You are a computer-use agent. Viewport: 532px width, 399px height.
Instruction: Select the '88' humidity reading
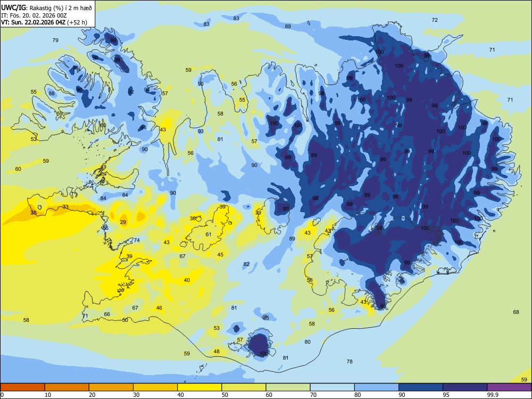tap(52, 94)
